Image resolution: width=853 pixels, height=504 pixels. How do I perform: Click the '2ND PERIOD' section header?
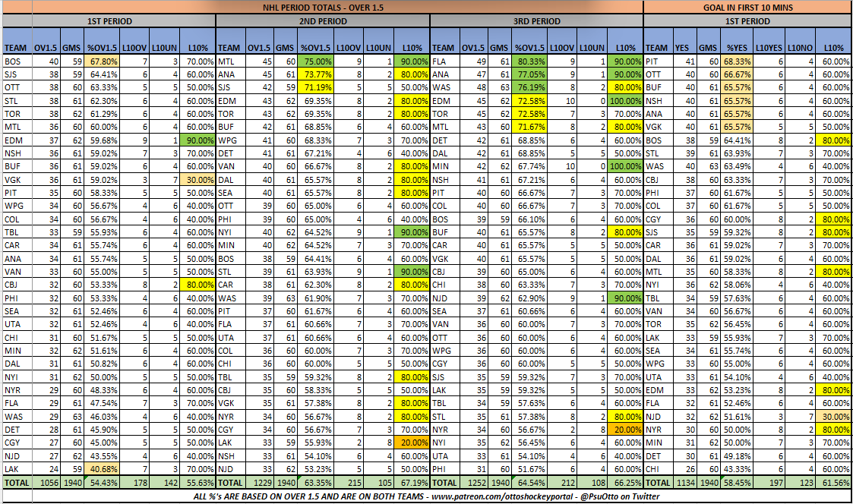(x=323, y=21)
